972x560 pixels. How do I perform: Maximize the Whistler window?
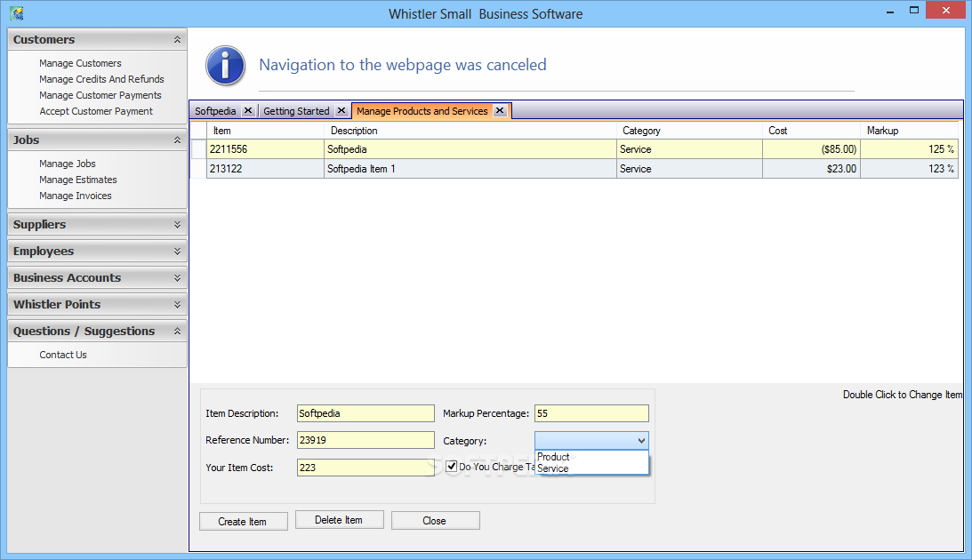tap(913, 11)
